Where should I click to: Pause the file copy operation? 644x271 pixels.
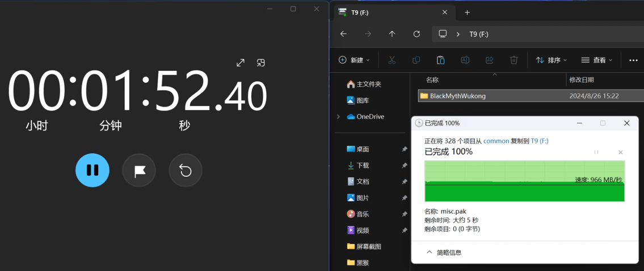(596, 152)
